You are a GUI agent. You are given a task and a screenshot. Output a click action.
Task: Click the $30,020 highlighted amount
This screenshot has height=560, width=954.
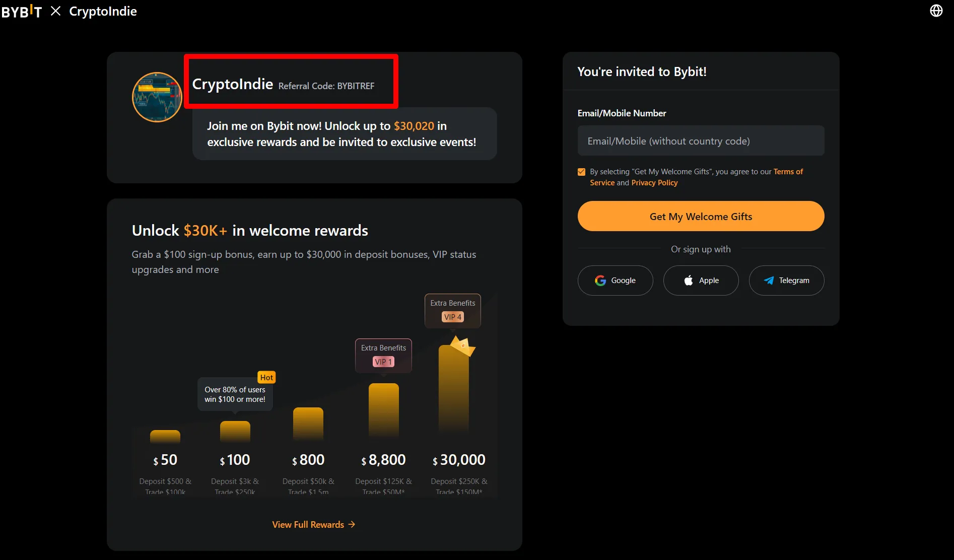[x=414, y=126]
